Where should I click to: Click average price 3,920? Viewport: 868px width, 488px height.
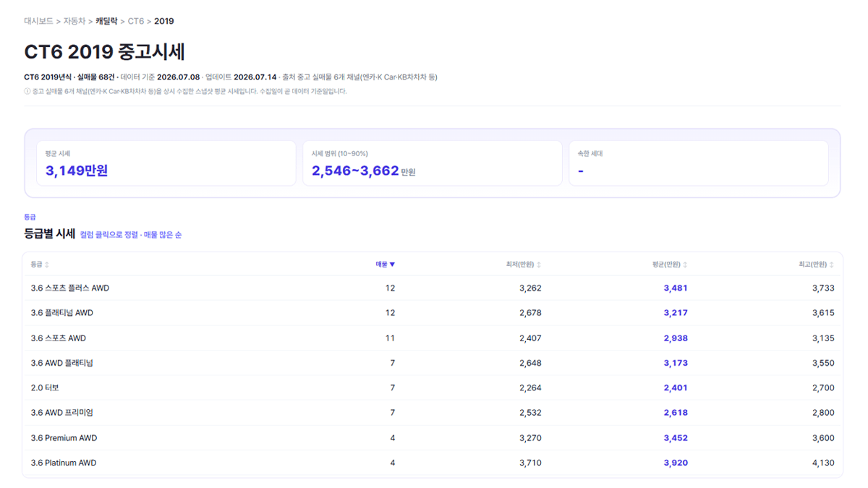[x=676, y=463]
